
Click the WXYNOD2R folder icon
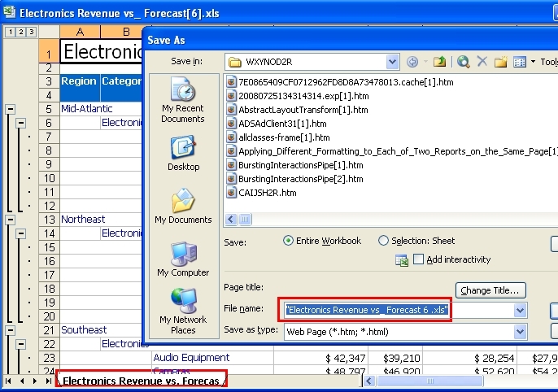point(234,63)
